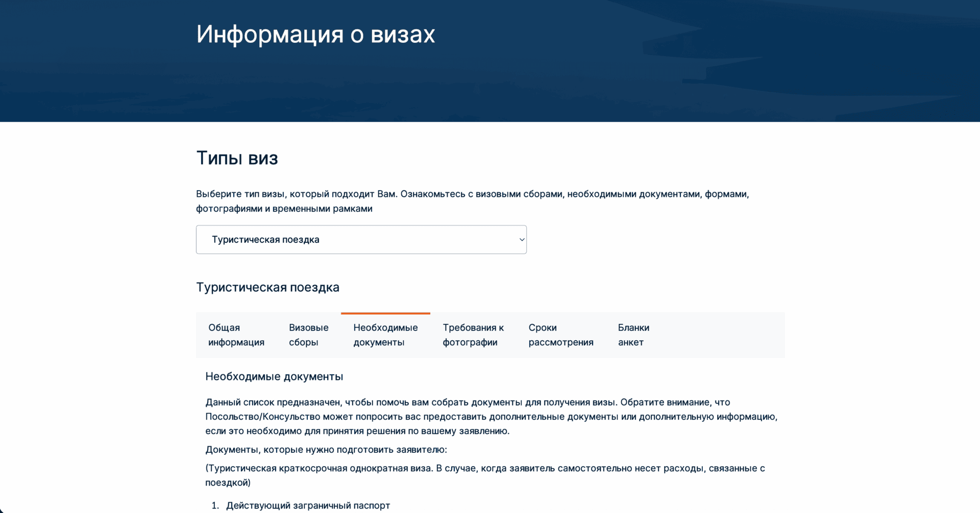Select the Необходимые документы tab
The height and width of the screenshot is (513, 980).
pos(385,335)
